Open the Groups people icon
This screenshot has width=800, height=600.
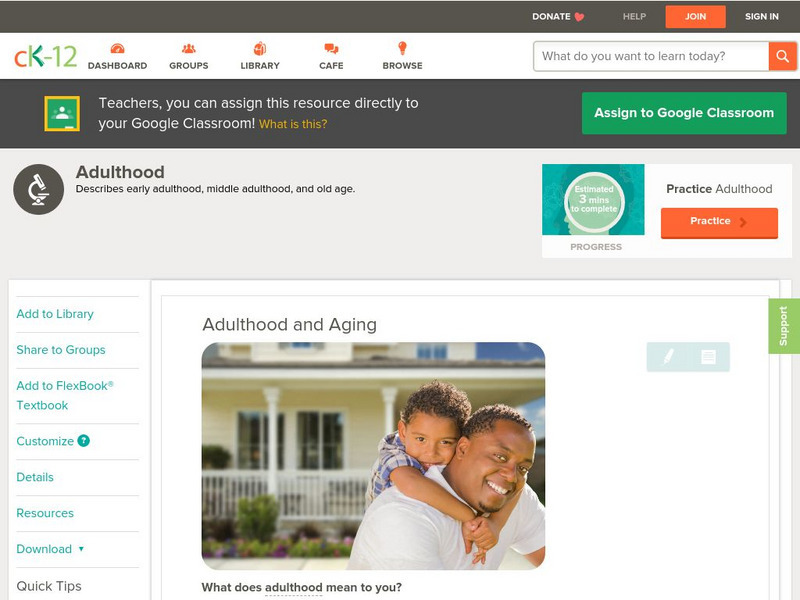tap(189, 48)
